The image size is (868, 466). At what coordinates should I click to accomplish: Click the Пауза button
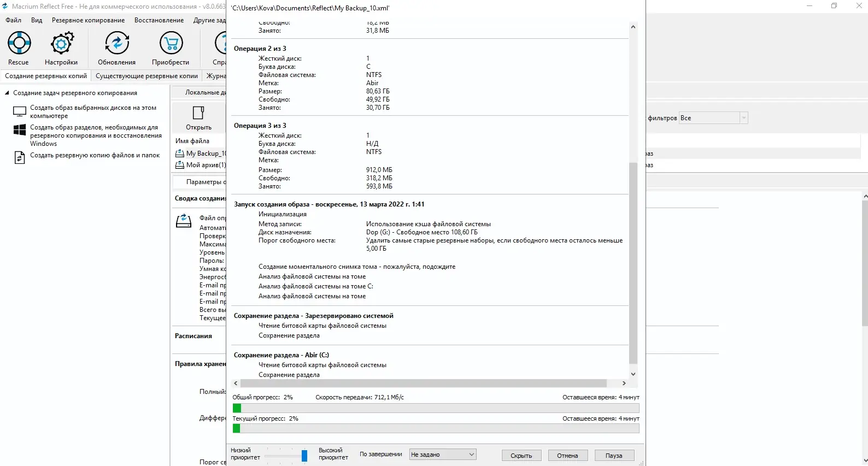(x=614, y=456)
